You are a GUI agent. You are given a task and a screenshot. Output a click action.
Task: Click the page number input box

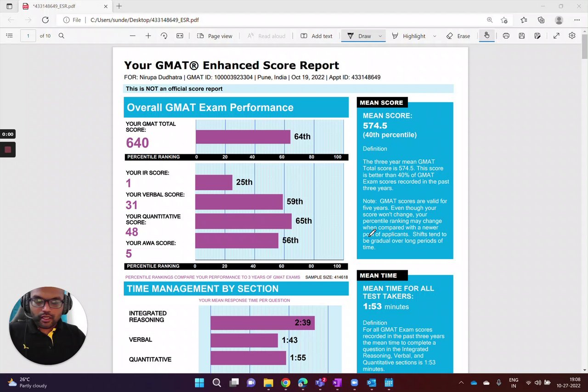(x=28, y=36)
